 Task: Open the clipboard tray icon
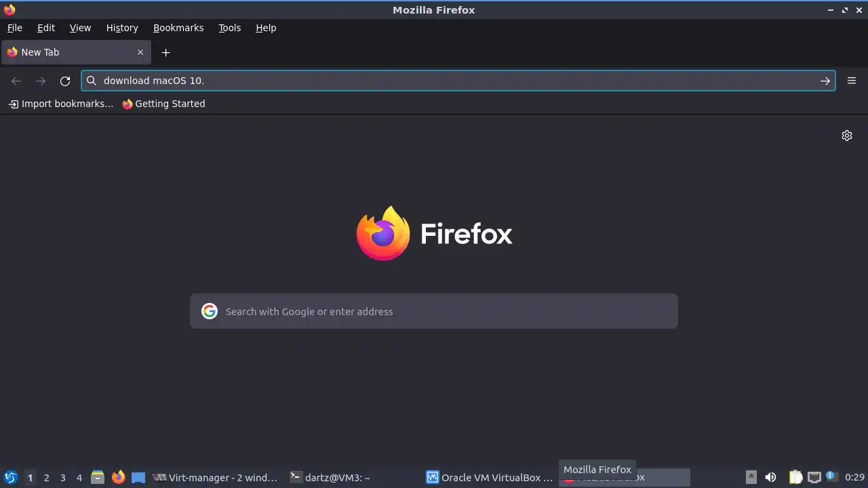pos(795,477)
